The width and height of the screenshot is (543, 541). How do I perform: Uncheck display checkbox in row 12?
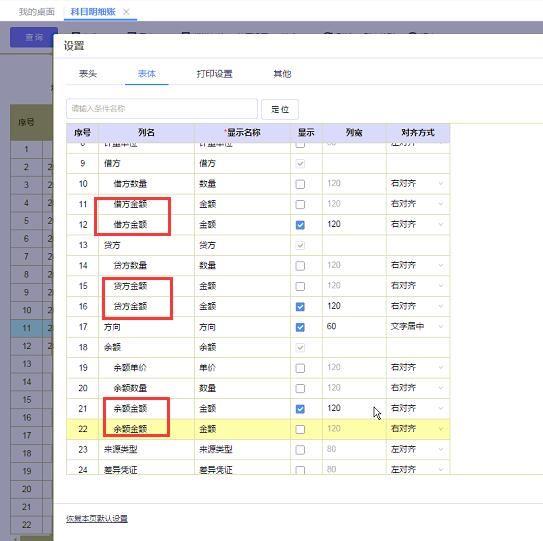point(300,225)
